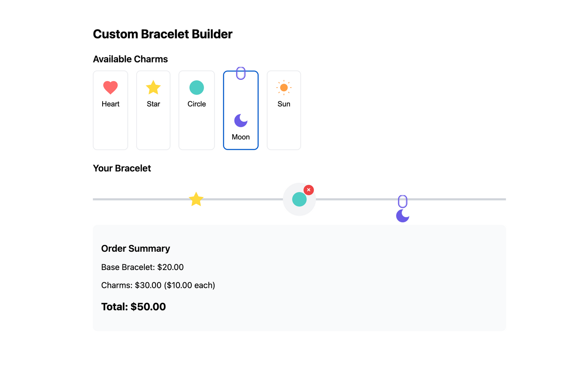This screenshot has height=375, width=588.
Task: Click the Charms: $30.00 summary line
Action: (158, 285)
